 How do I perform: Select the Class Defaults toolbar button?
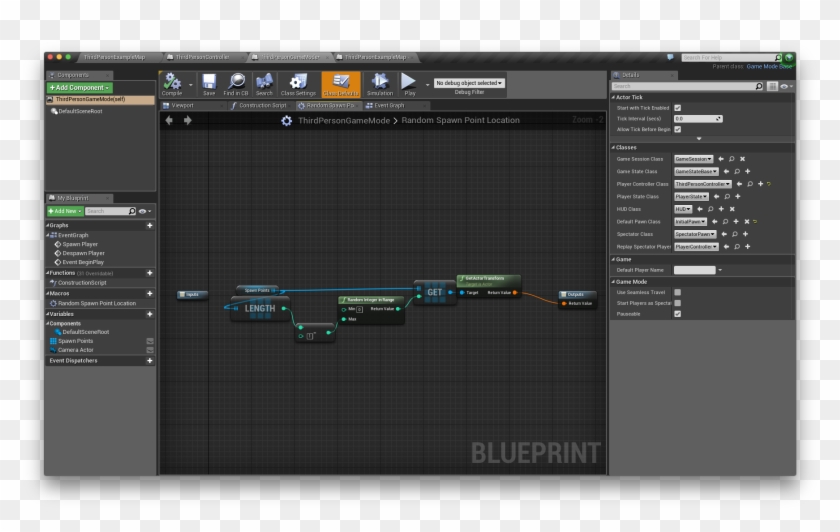pyautogui.click(x=341, y=84)
